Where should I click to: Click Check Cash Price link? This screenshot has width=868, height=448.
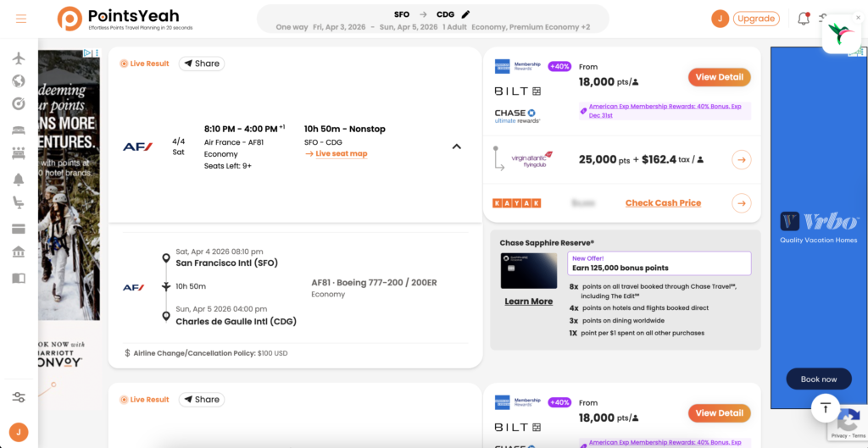pos(663,203)
